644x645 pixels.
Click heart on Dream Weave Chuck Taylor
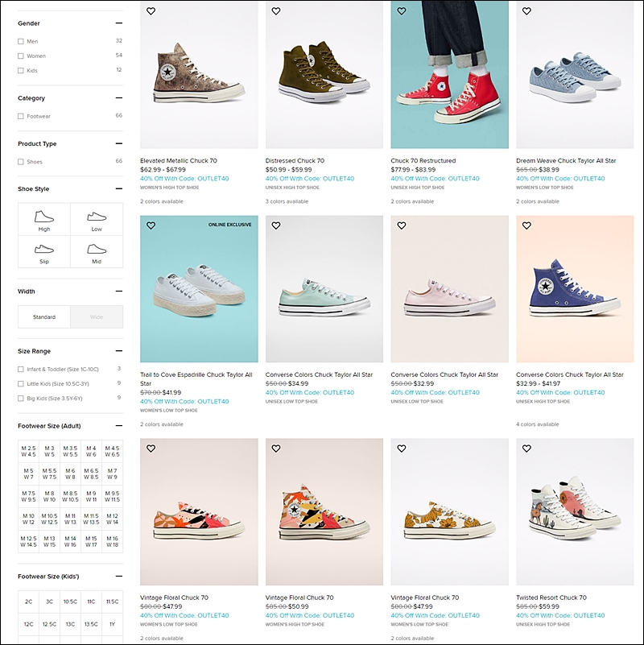pos(526,11)
